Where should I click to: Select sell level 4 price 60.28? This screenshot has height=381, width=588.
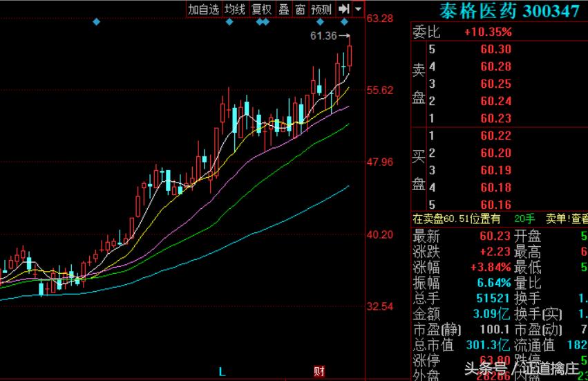coord(495,66)
